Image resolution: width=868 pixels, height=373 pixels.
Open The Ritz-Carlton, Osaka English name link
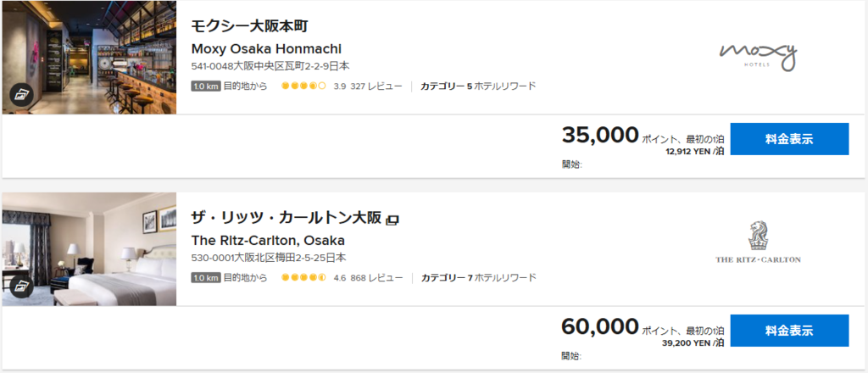point(268,240)
